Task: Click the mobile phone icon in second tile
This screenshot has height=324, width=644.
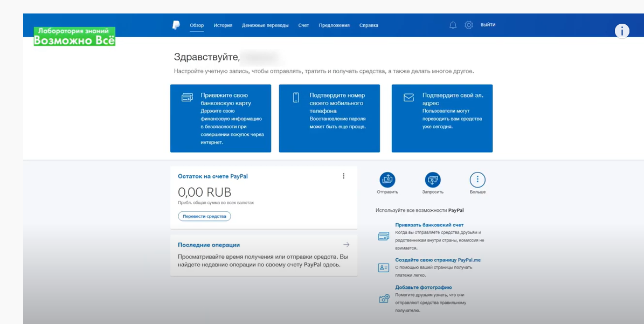Action: pyautogui.click(x=296, y=98)
